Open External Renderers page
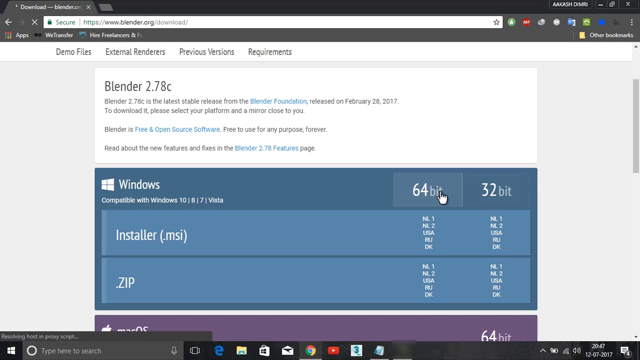Image resolution: width=640 pixels, height=360 pixels. click(135, 52)
